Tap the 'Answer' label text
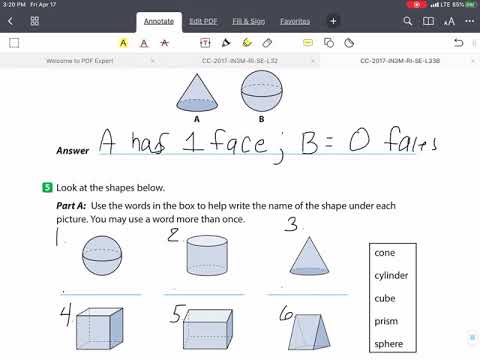The height and width of the screenshot is (360, 480). 73,151
